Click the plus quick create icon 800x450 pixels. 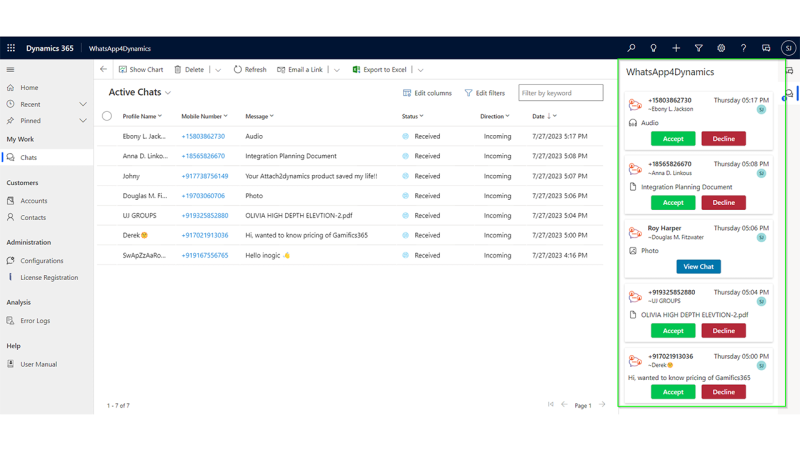click(x=676, y=48)
